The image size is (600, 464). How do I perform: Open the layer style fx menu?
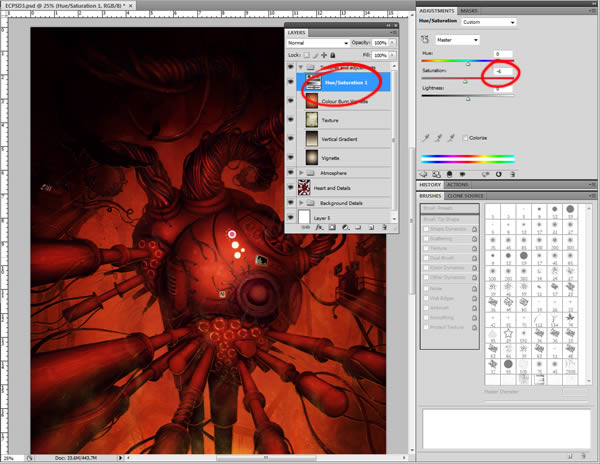(x=319, y=228)
